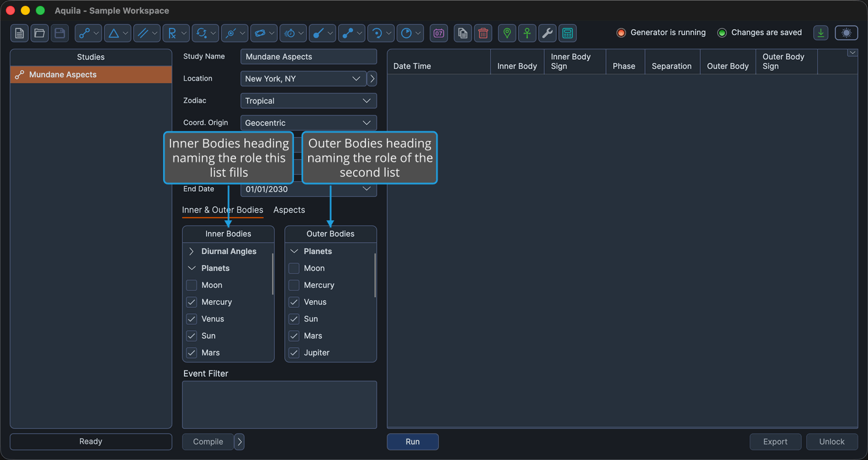Sort by the Separation column header
The height and width of the screenshot is (460, 868).
click(672, 62)
